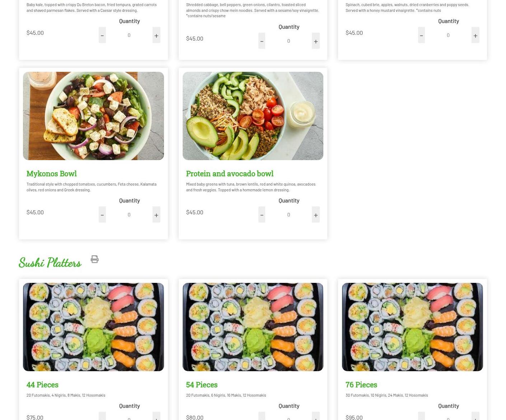Click the Protein and avocado bowl title
Screen dimensions: 506x420
[230, 173]
